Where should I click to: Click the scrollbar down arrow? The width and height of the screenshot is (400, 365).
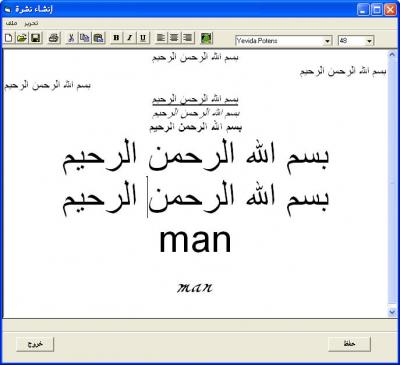point(392,312)
